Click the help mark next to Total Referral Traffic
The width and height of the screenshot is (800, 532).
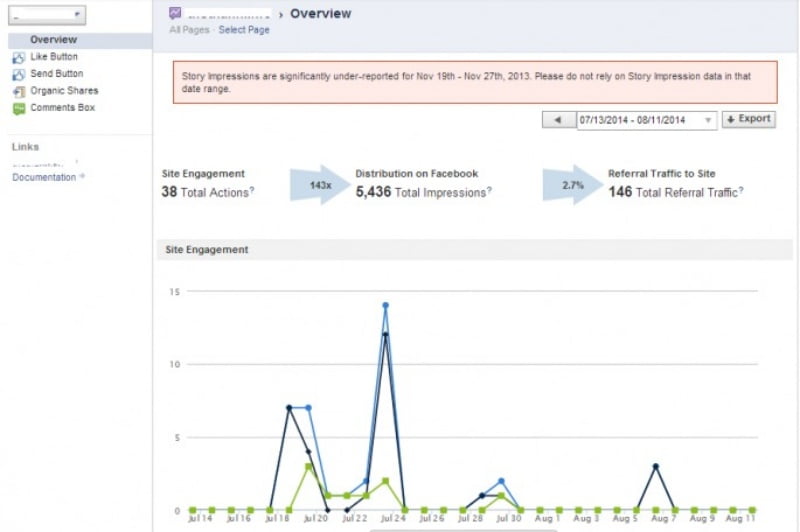point(741,190)
